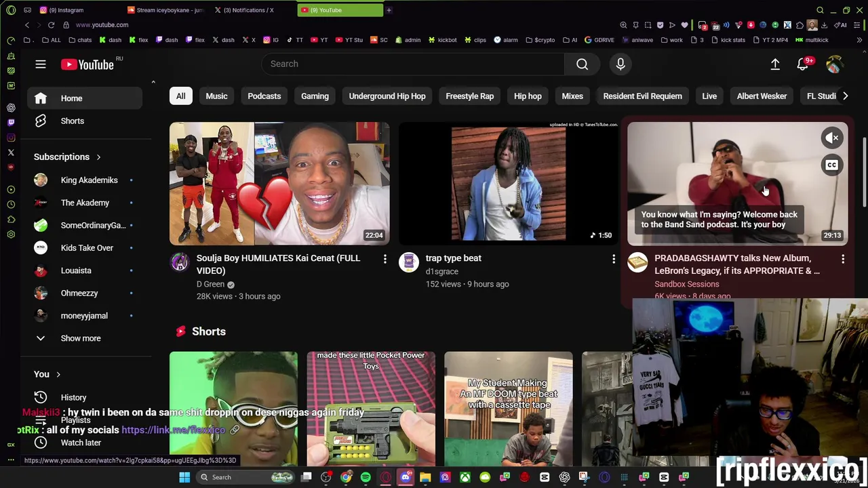Click the search magnifier button

coord(582,64)
